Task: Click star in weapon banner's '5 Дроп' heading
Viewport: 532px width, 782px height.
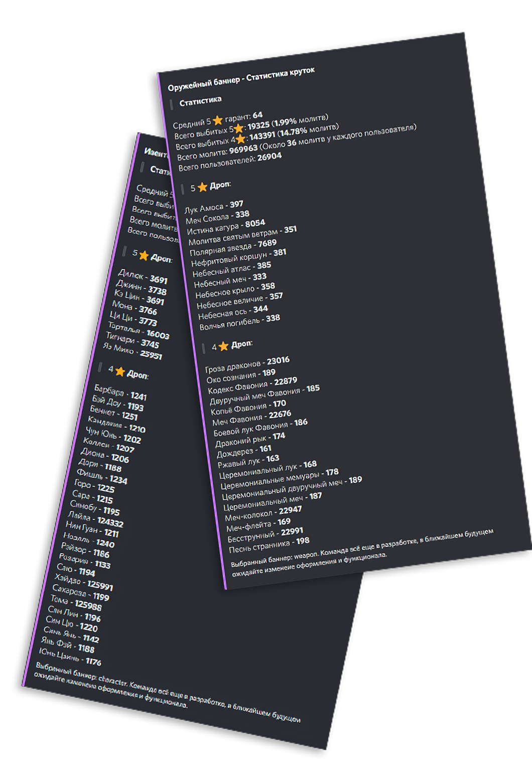Action: coord(203,187)
